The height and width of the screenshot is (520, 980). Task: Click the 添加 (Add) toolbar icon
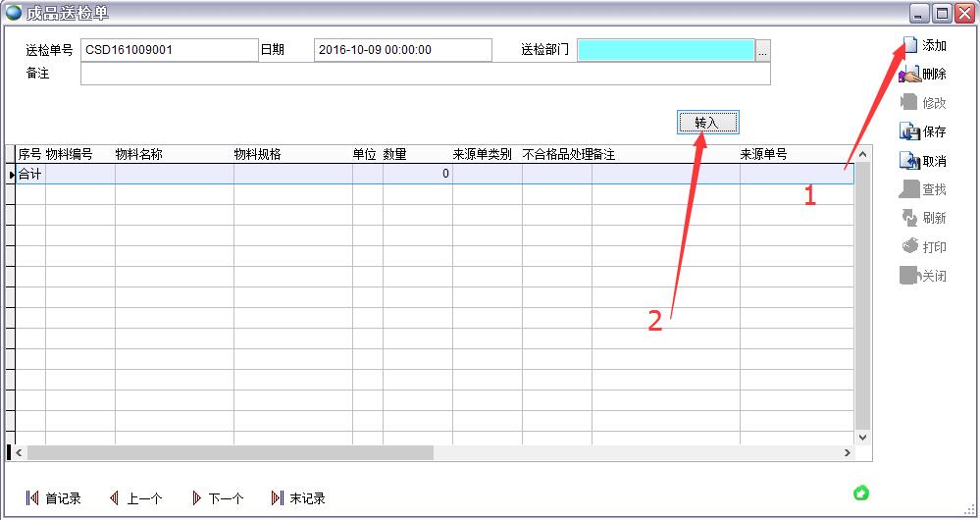(909, 45)
